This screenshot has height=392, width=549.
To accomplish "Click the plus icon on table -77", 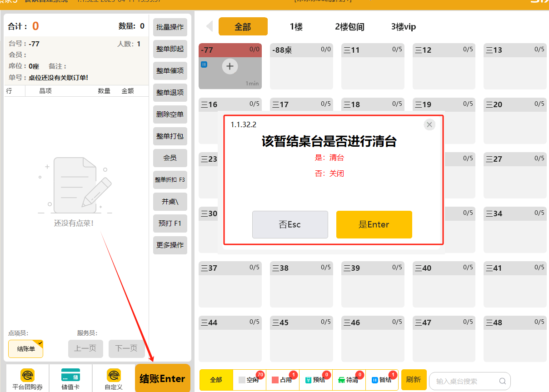I will (x=230, y=67).
